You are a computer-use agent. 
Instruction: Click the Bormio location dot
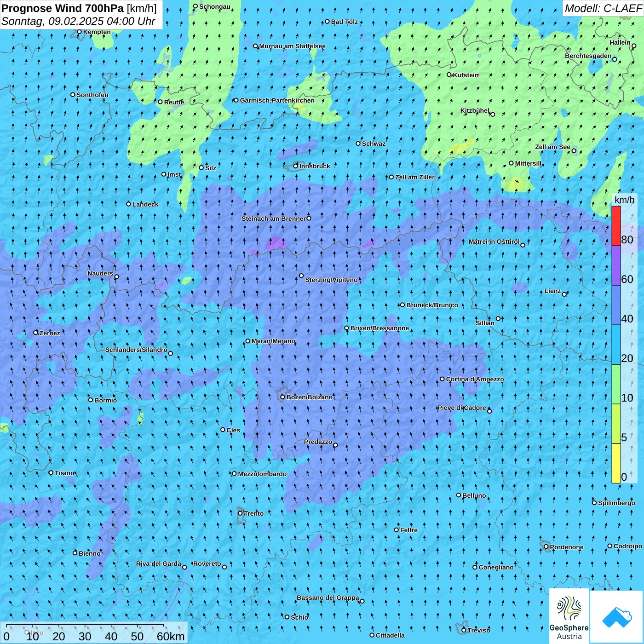91,400
